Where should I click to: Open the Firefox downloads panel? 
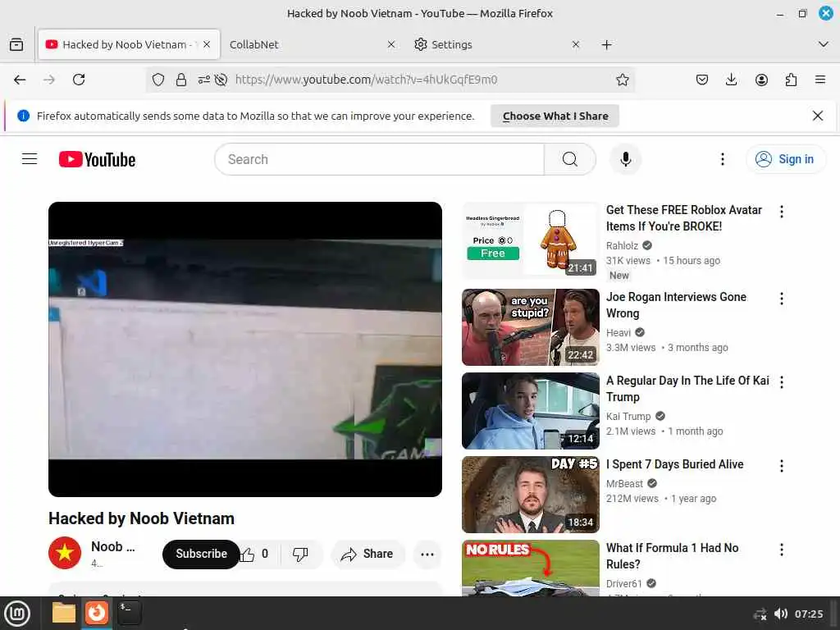(731, 80)
